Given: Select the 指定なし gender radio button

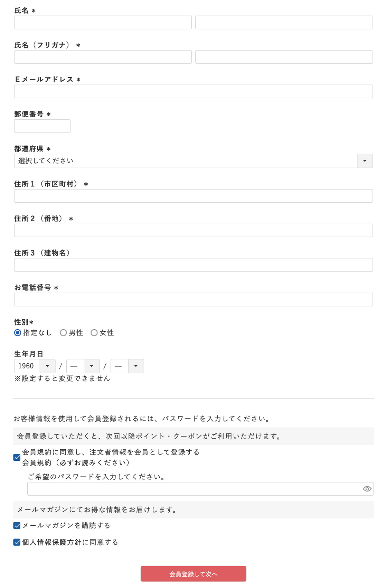Looking at the screenshot, I should [x=18, y=333].
